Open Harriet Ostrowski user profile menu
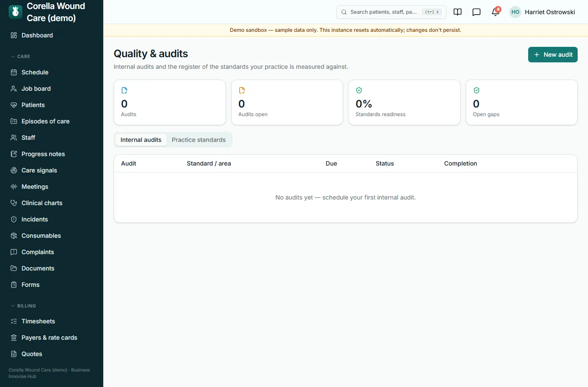The height and width of the screenshot is (387, 588). pos(542,12)
